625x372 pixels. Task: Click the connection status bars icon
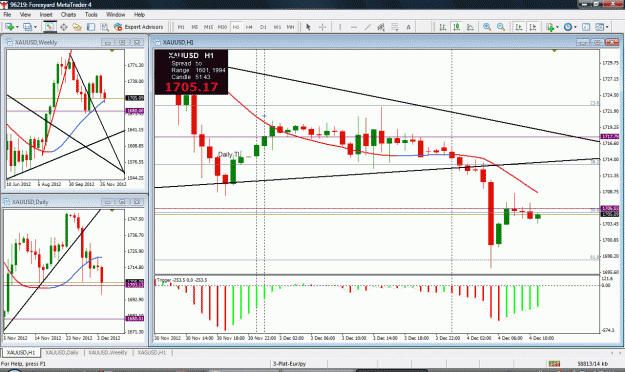click(554, 364)
